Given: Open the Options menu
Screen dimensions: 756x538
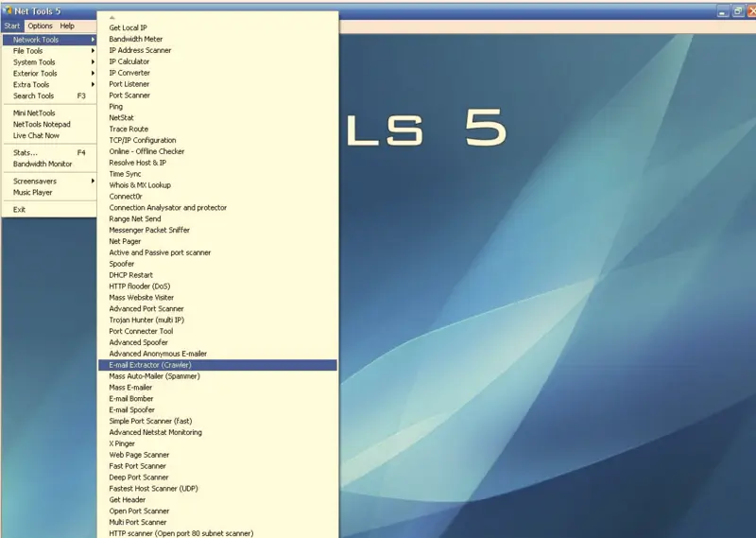Looking at the screenshot, I should [40, 26].
